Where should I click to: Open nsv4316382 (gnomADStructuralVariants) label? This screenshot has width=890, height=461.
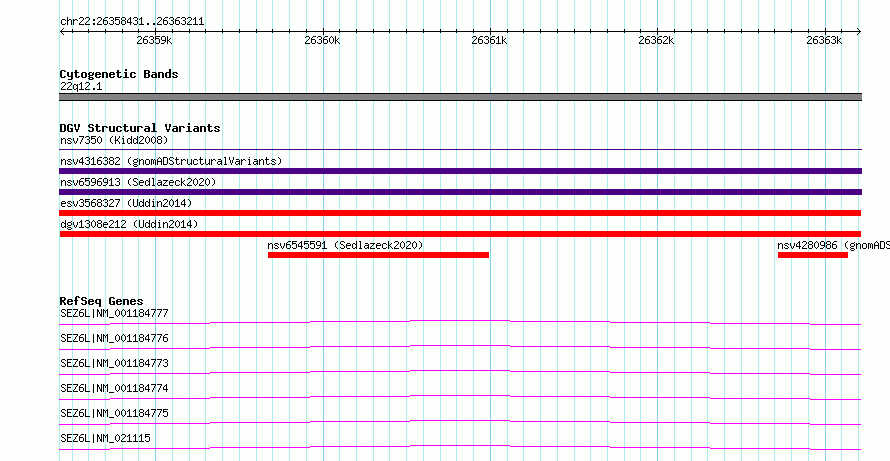(x=171, y=161)
